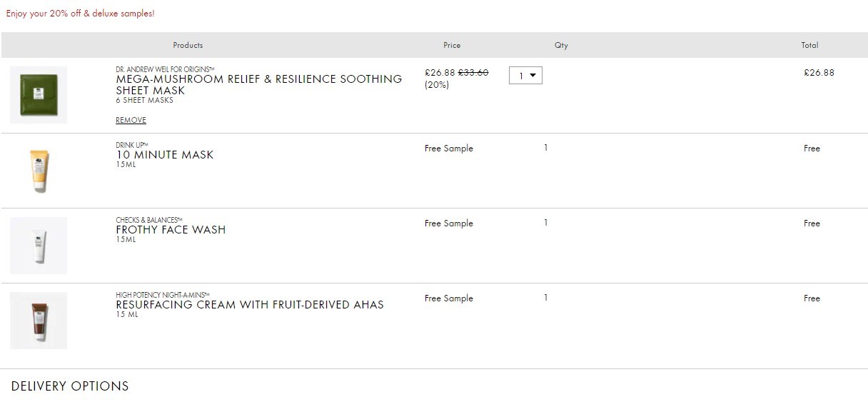
Task: Click the 15ML size under Frothy Face Wash
Action: [x=126, y=240]
